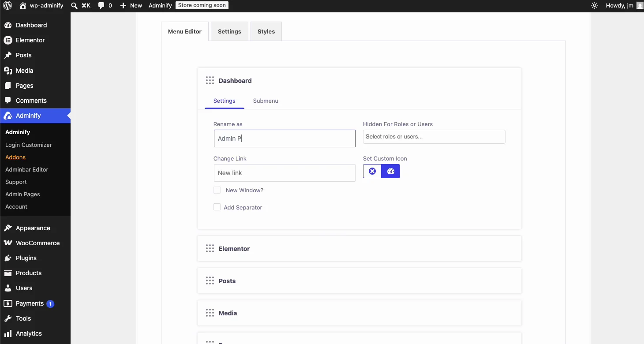Collapse the Dashboard menu item header
The width and height of the screenshot is (644, 344).
[359, 81]
